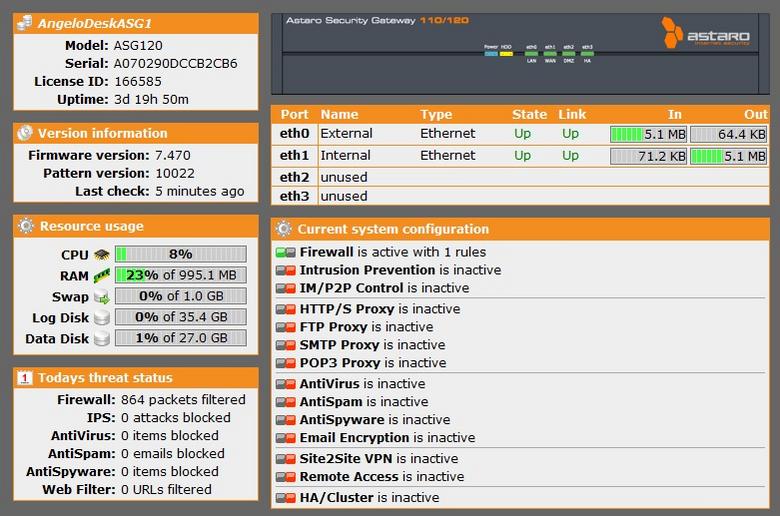The height and width of the screenshot is (516, 780).
Task: Click the AntiSpyware status indicator
Action: [x=286, y=419]
